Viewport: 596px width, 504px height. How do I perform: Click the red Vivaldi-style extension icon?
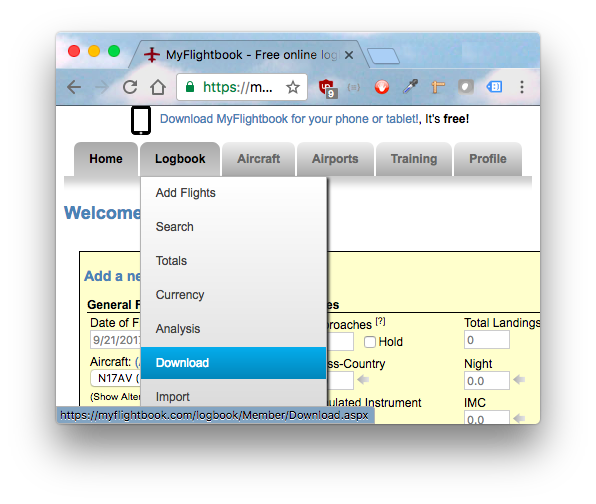(382, 87)
